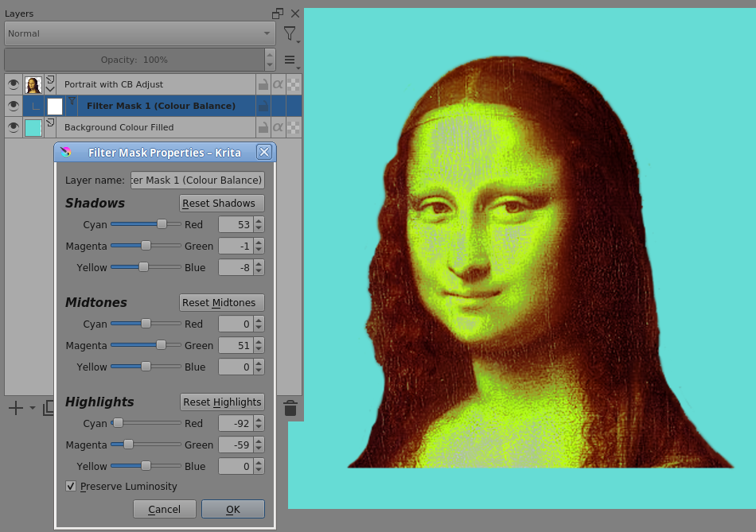Toggle lock on Portrait with CB Adjust layer
This screenshot has width=756, height=532.
coord(263,84)
